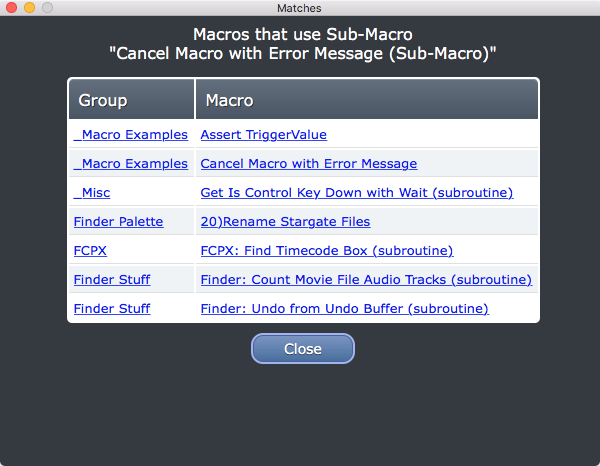Open Finder Stuff group beside Undo Buffer
The height and width of the screenshot is (466, 600).
pos(112,309)
